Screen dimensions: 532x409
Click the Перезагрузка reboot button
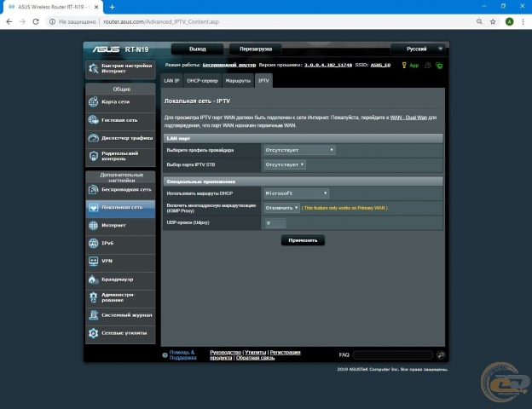click(x=256, y=49)
